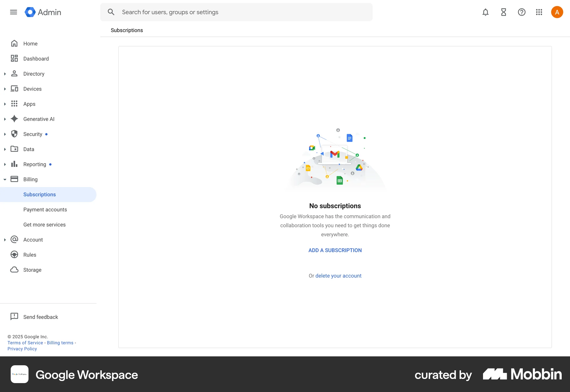Select Dashboard in the sidebar menu
Image resolution: width=570 pixels, height=392 pixels.
coord(36,59)
